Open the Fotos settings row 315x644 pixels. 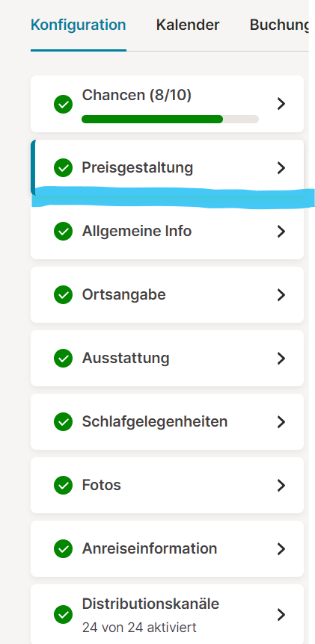click(x=168, y=485)
